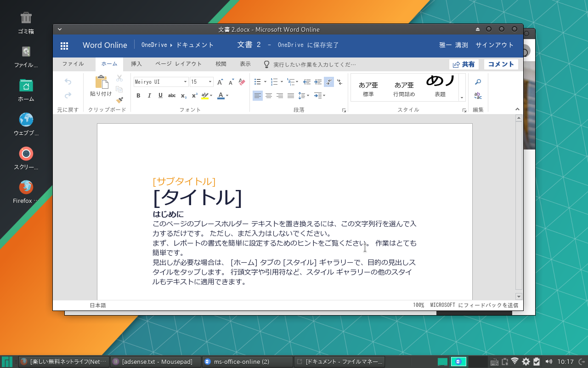Click the サインアウト link

click(x=495, y=45)
